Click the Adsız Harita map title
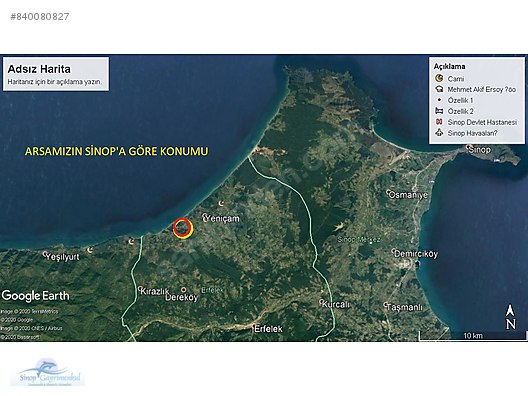 (39, 69)
